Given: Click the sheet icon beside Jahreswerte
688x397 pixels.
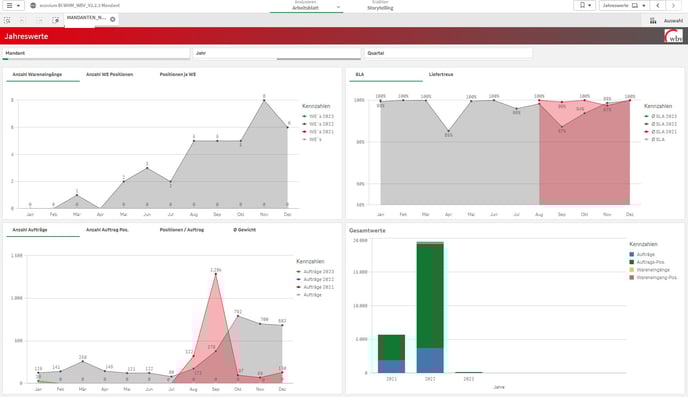Looking at the screenshot, I should pos(635,6).
